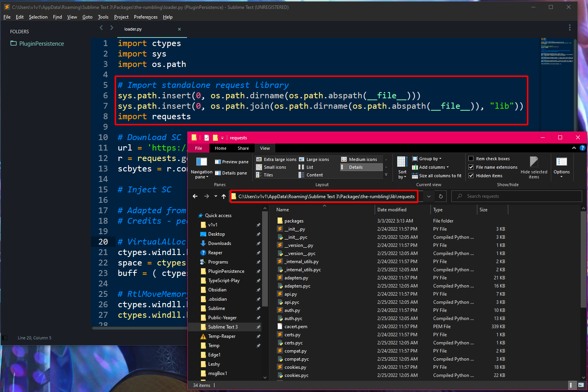Image resolution: width=588 pixels, height=392 pixels.
Task: Switch to large thumbnails view in status bar
Action: click(x=581, y=385)
